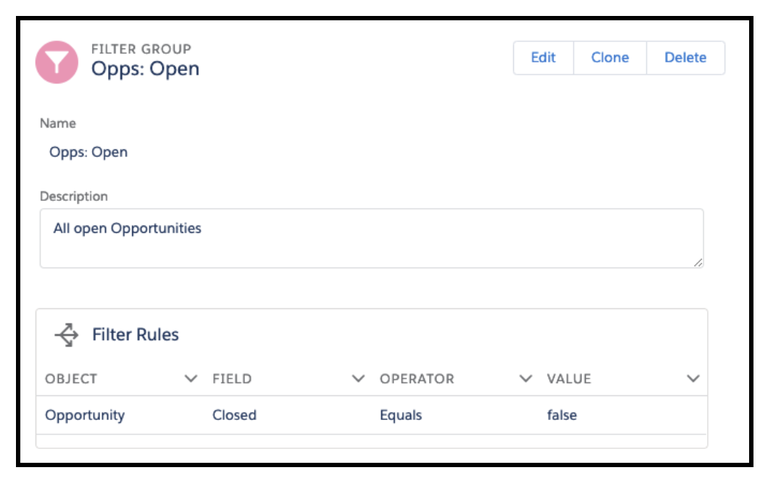This screenshot has width=768, height=486.
Task: Click the Filter Rules arrows icon
Action: 67,335
